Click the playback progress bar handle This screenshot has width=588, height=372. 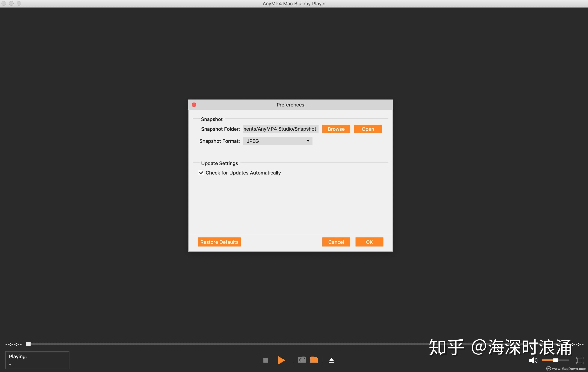[x=28, y=344]
